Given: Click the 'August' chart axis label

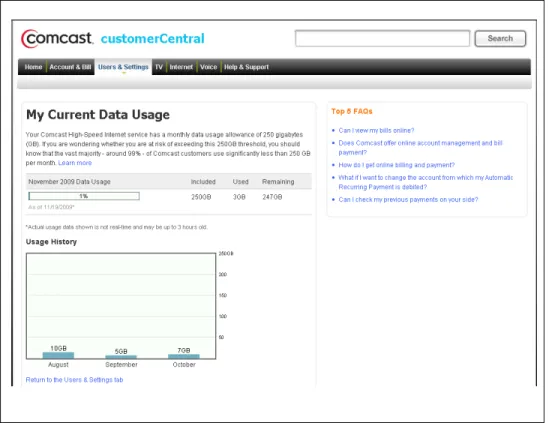Looking at the screenshot, I should [x=58, y=365].
